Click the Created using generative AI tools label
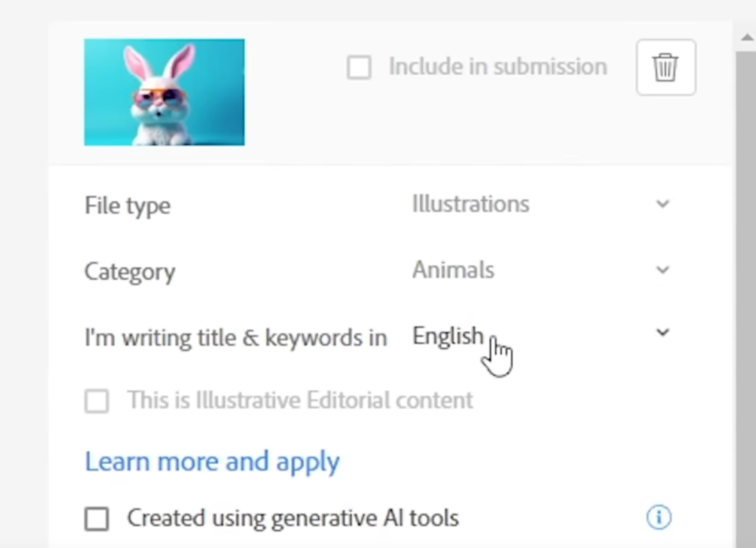756x548 pixels. pos(292,518)
